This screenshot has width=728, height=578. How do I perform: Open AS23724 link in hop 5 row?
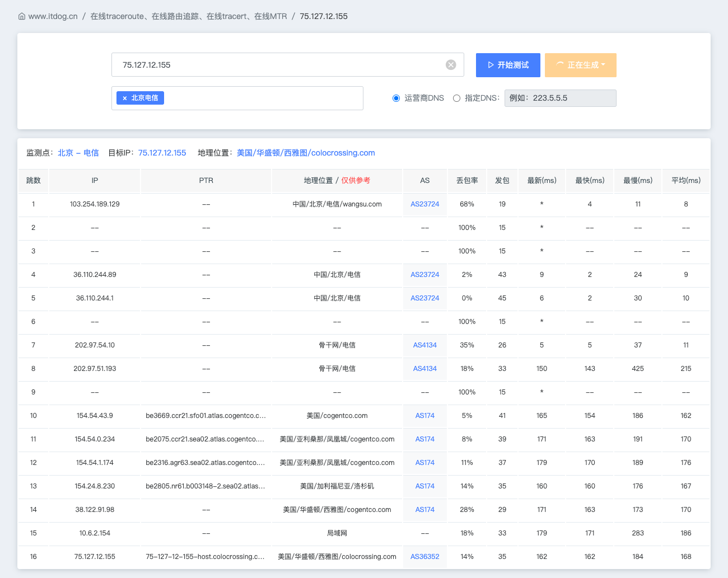tap(425, 298)
